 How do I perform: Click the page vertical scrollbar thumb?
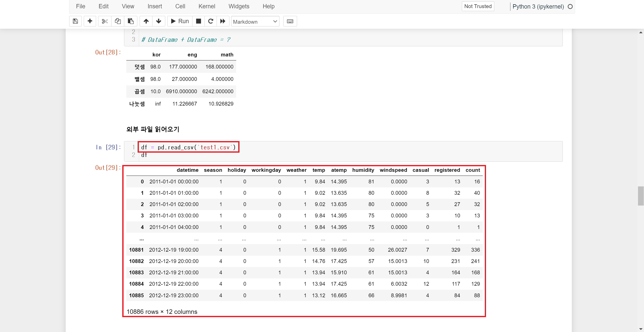640,196
